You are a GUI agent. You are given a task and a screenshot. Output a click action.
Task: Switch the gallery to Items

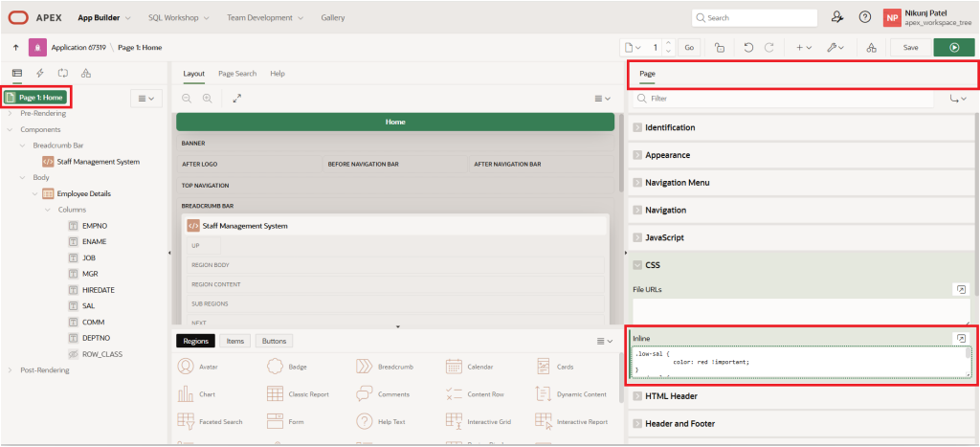[x=234, y=341]
